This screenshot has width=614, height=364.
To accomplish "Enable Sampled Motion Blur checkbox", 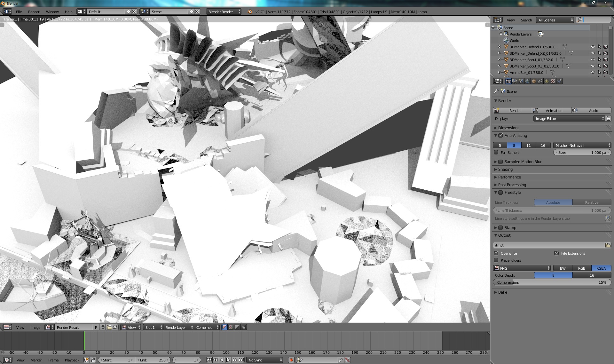I will point(501,162).
